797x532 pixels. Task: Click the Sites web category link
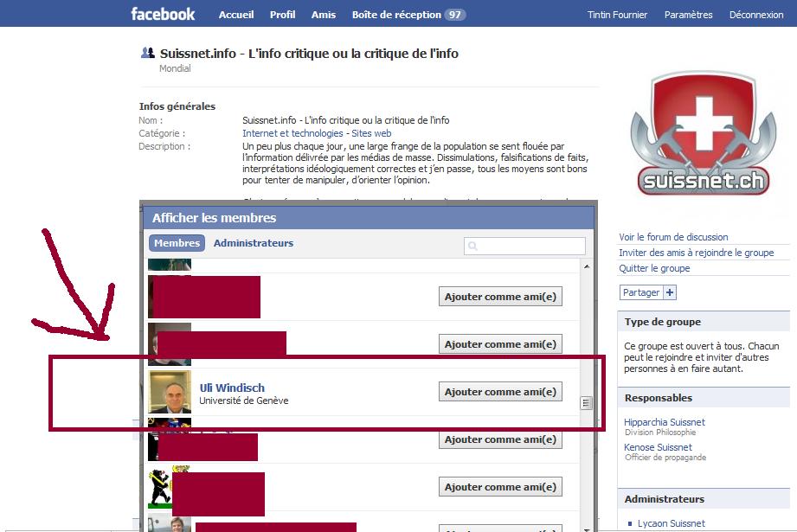pyautogui.click(x=371, y=133)
